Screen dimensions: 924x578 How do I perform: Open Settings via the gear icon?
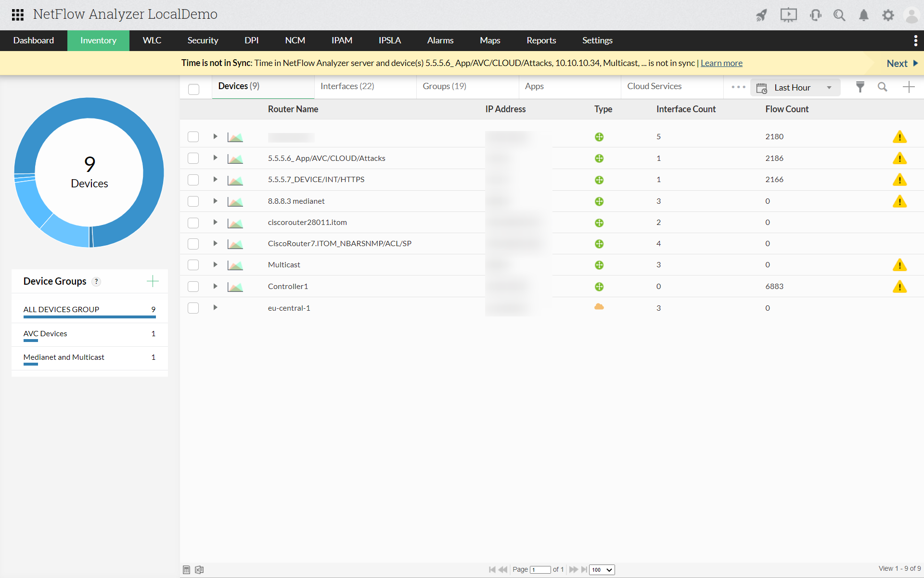pos(888,15)
